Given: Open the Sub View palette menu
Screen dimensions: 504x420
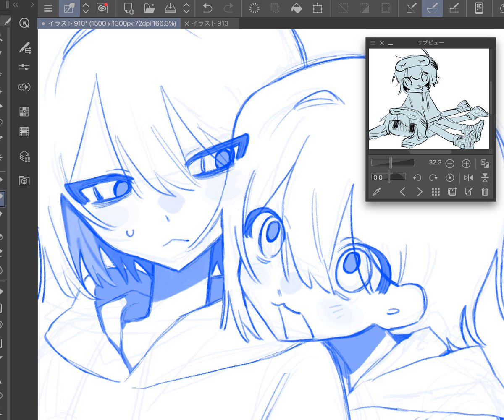Looking at the screenshot, I should tap(373, 43).
